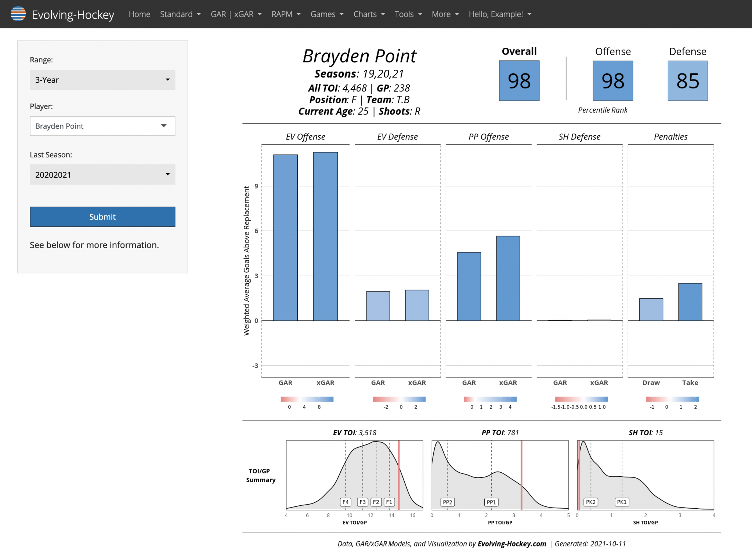Open the Charts navigation menu
Screen dimensions: 752x560
click(x=369, y=14)
